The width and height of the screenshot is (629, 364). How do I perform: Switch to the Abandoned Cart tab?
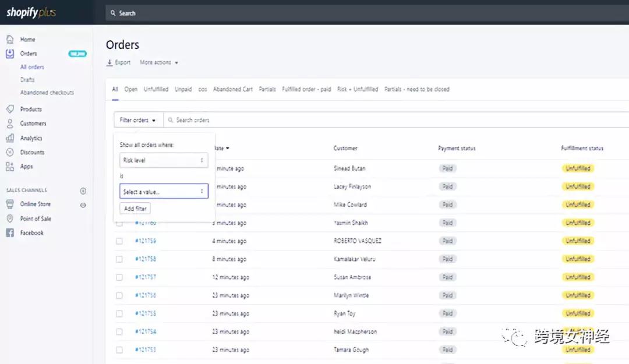point(233,90)
